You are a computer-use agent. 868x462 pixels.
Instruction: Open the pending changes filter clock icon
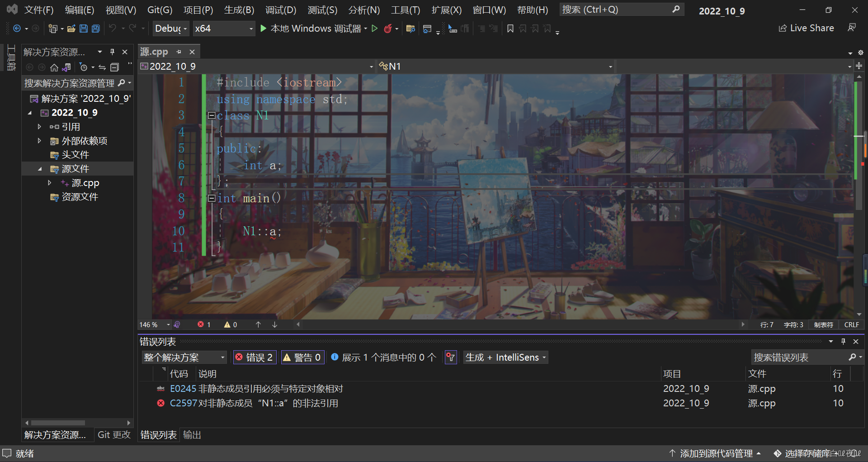coord(84,67)
